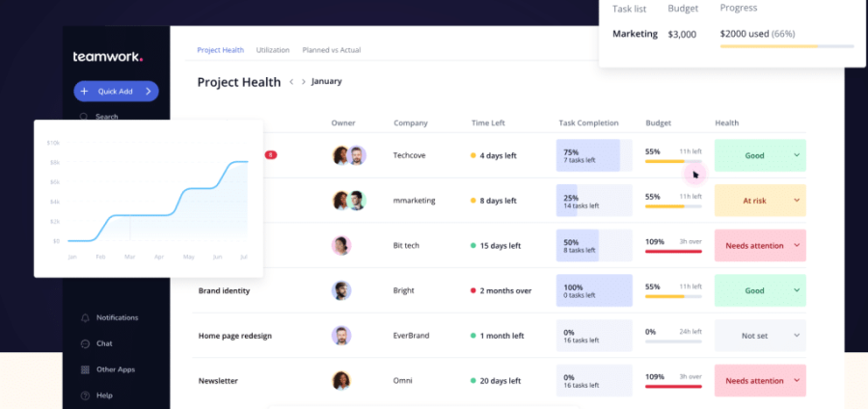
Task: Open Help in the sidebar
Action: click(x=96, y=395)
